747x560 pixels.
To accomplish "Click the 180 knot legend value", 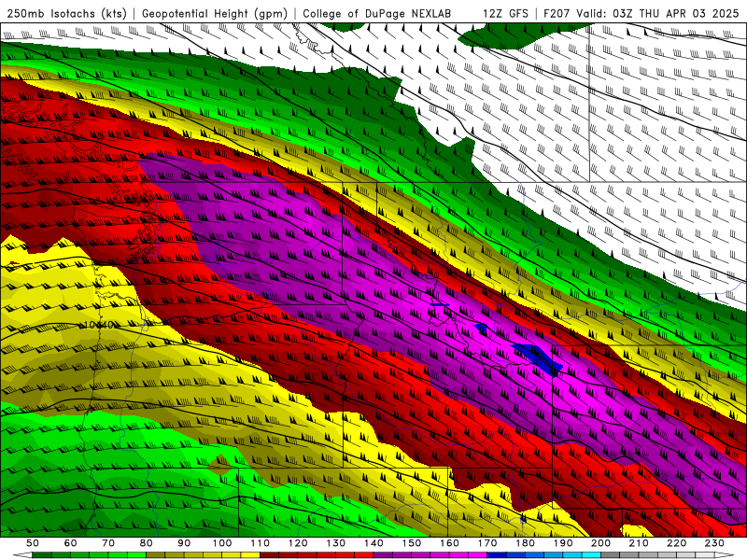I will coord(525,543).
